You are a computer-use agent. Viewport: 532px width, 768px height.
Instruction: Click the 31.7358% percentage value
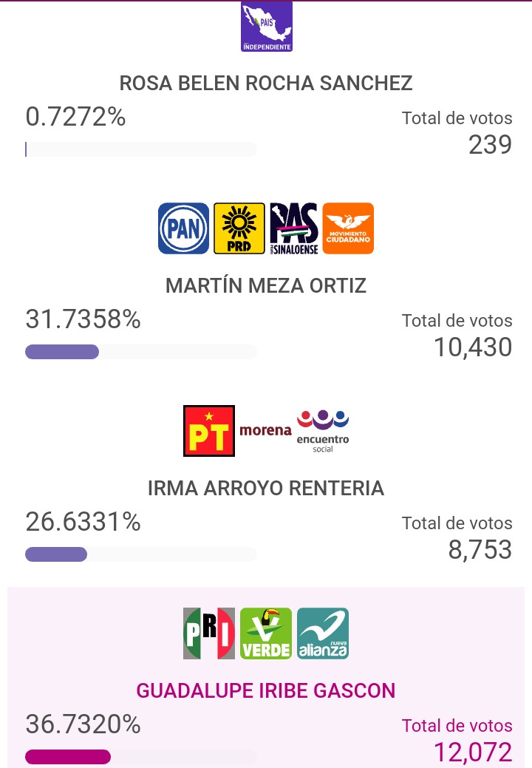click(83, 319)
